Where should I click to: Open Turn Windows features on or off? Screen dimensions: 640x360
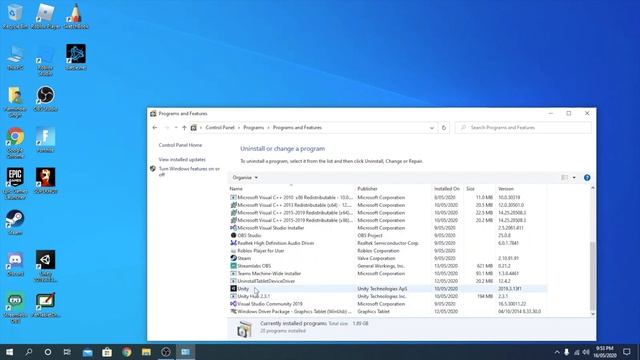(189, 171)
